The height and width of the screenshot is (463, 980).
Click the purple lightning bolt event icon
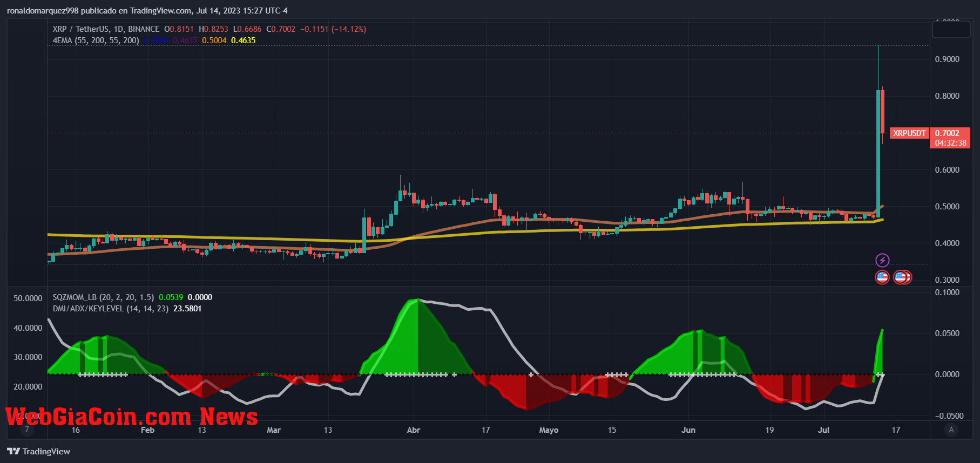pyautogui.click(x=882, y=261)
